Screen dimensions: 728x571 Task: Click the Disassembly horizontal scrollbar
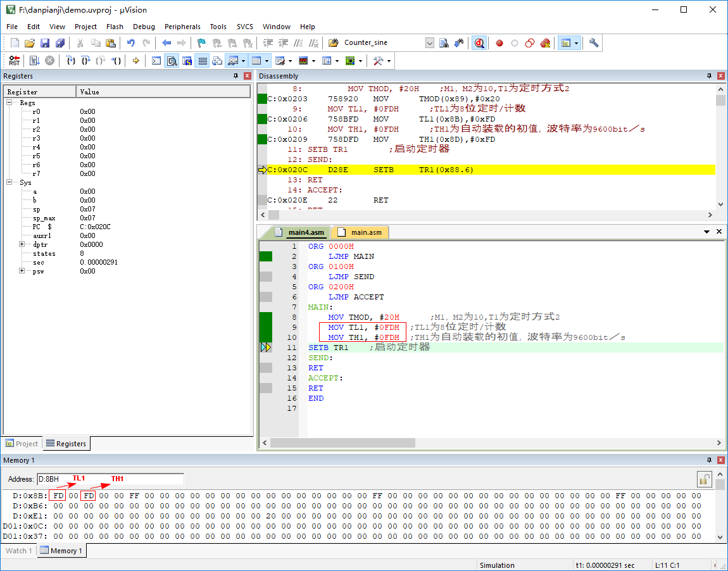pos(486,215)
